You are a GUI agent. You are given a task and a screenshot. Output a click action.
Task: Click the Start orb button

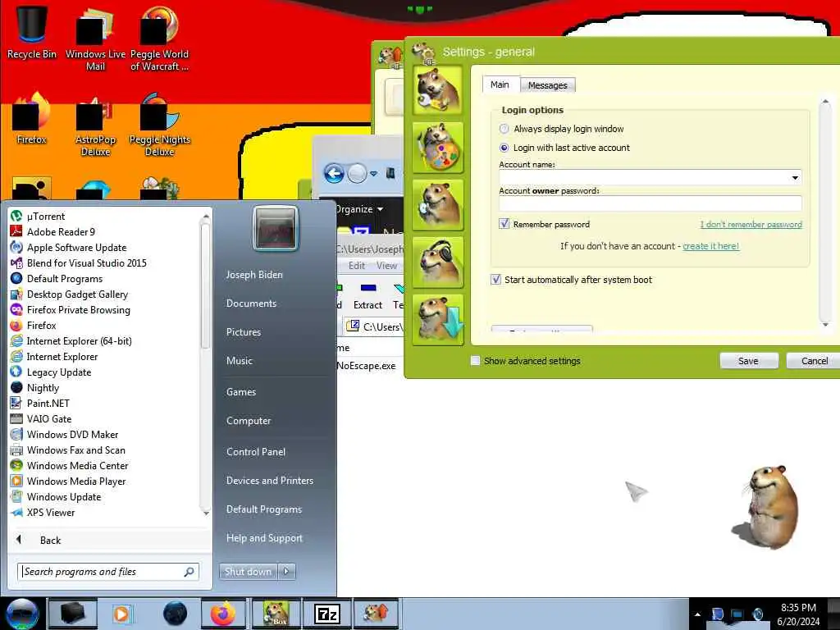(x=21, y=614)
